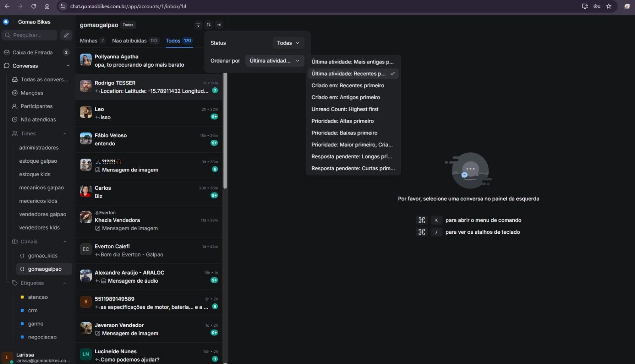The width and height of the screenshot is (635, 364).
Task: Click the Pesquisar search field
Action: [30, 35]
